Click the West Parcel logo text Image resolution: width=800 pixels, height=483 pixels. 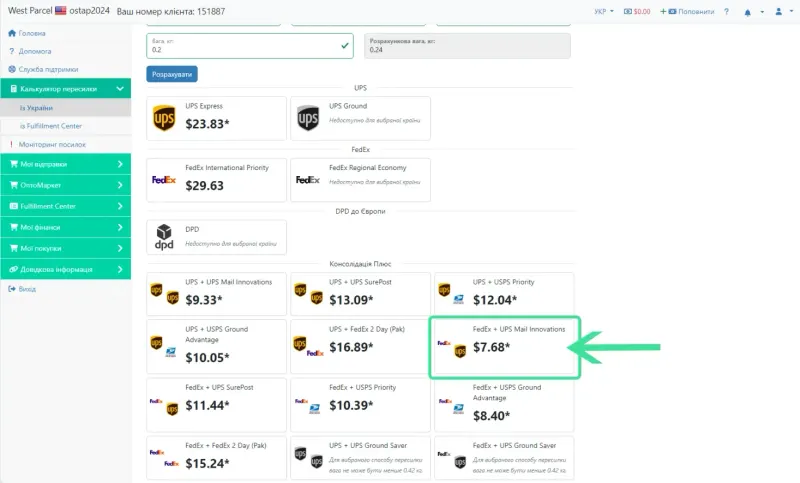coord(30,11)
